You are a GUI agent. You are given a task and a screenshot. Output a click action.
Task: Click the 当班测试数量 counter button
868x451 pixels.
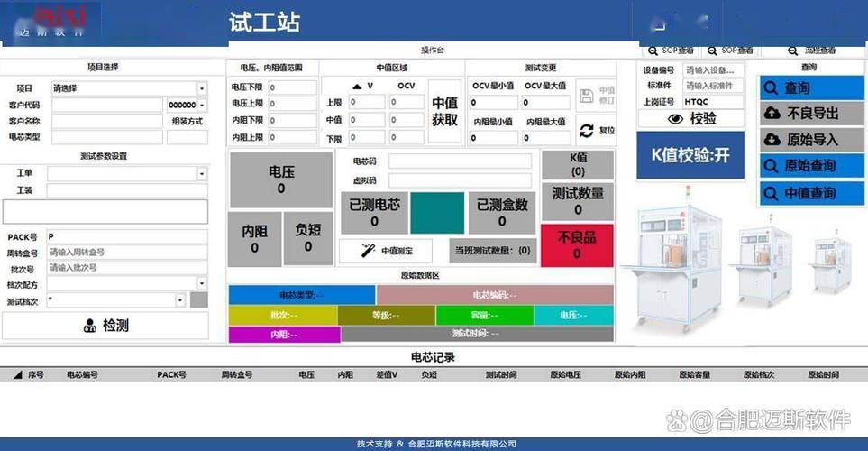click(492, 251)
